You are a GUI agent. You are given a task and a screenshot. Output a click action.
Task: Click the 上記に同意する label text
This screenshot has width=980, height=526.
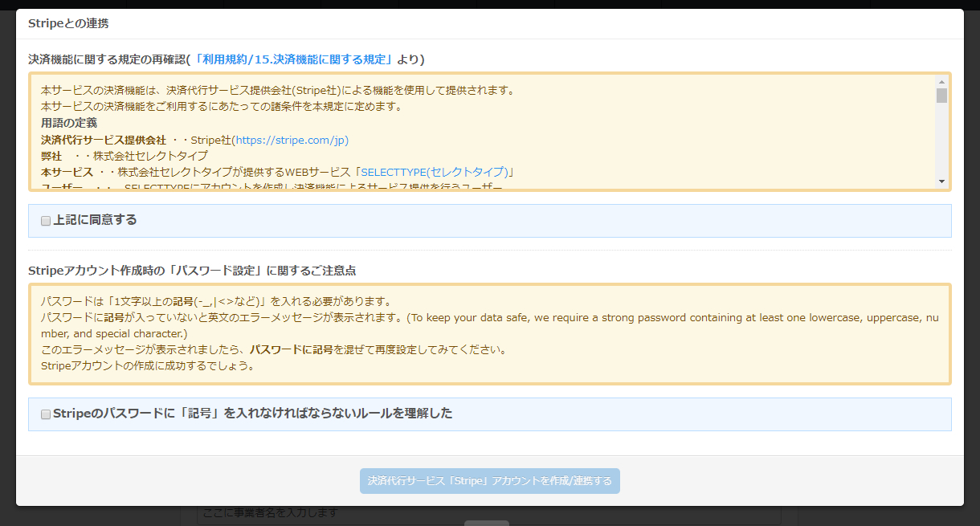[x=95, y=220]
